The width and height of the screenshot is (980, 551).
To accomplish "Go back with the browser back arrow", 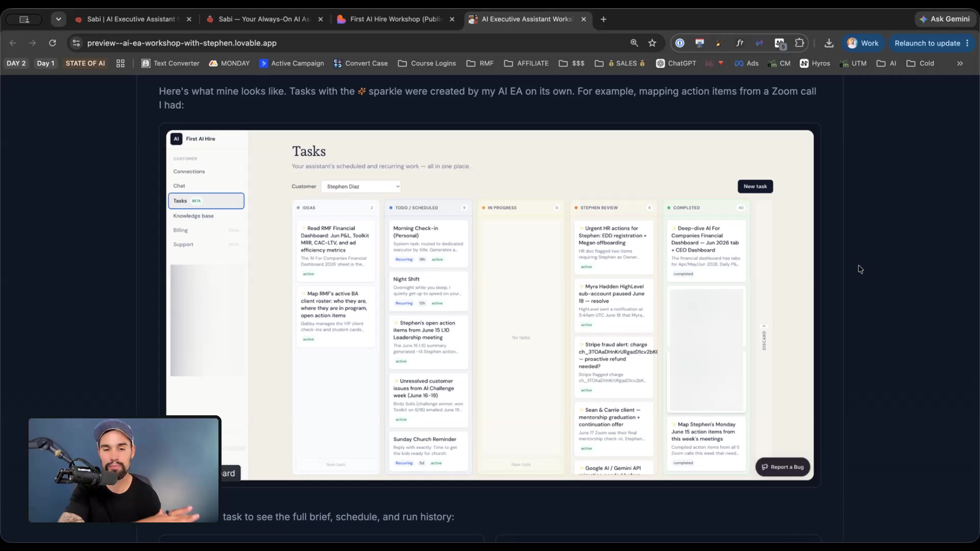I will tap(13, 43).
